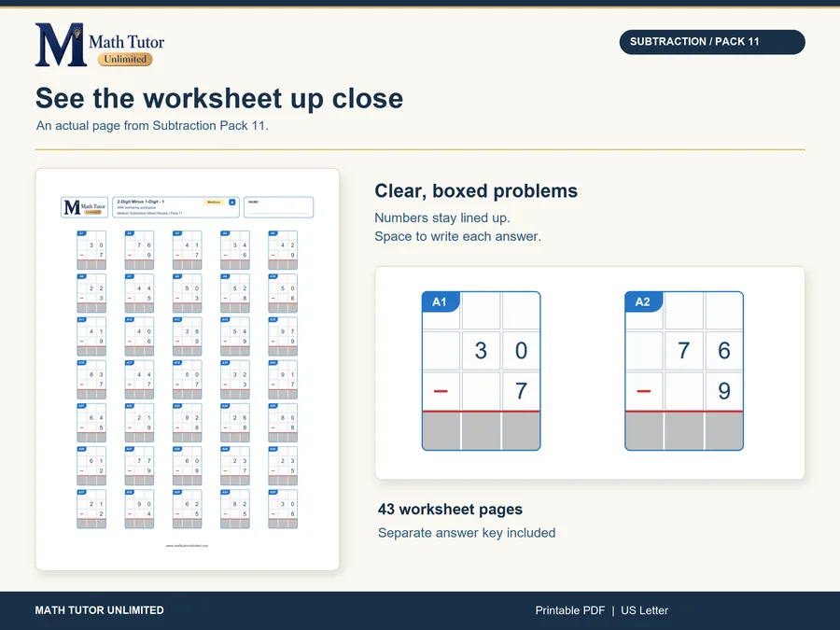840x630 pixels.
Task: Click the yellow Medium difficulty badge on the worksheet
Action: pyautogui.click(x=214, y=202)
